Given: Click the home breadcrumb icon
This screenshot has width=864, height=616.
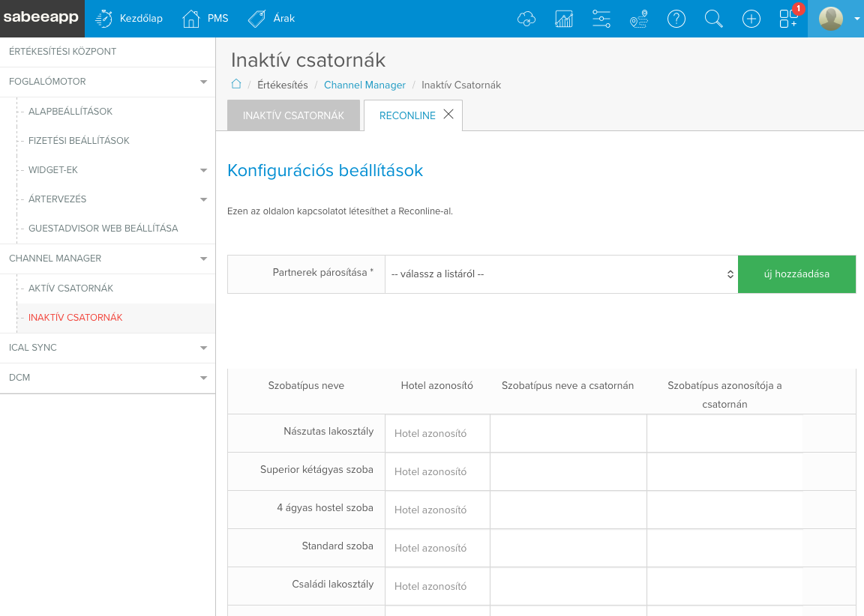Looking at the screenshot, I should pyautogui.click(x=236, y=85).
